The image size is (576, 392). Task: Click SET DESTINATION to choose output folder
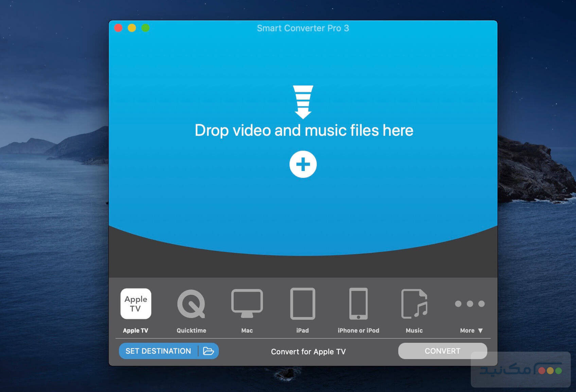click(x=158, y=351)
